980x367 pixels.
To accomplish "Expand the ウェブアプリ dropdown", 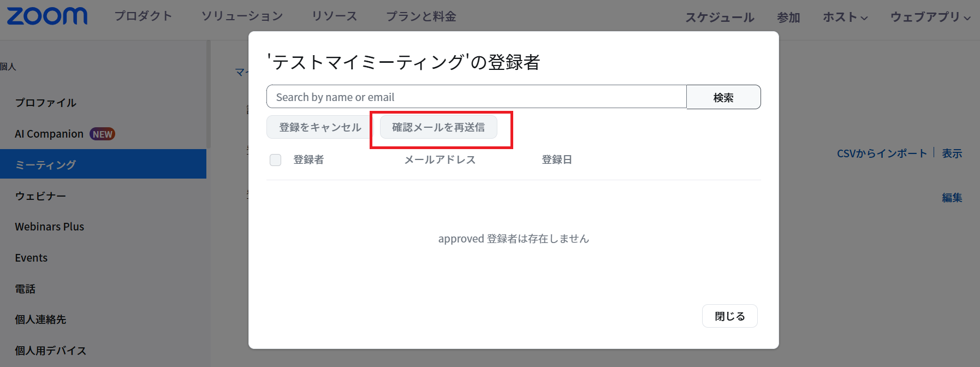I will 930,17.
